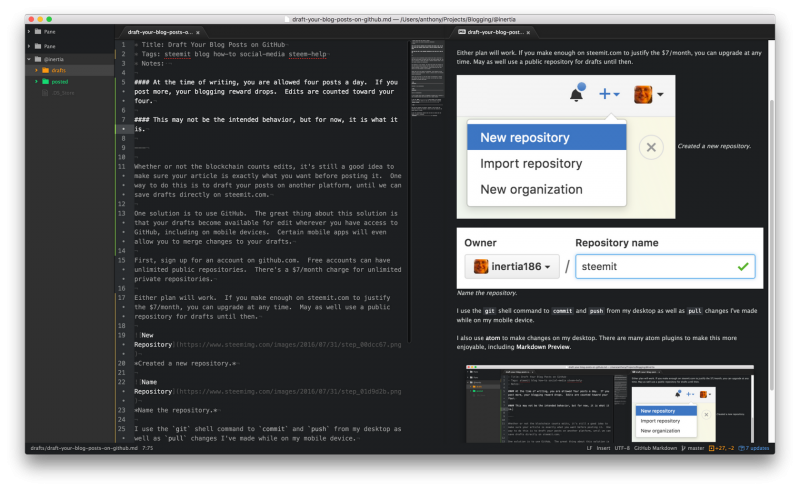Click the .DS_Store file icon

(x=45, y=93)
